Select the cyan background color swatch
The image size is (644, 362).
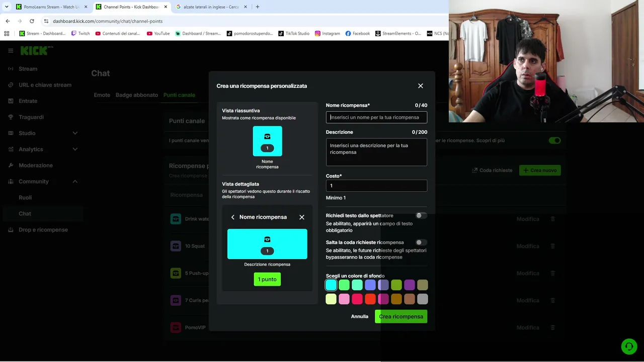(331, 285)
